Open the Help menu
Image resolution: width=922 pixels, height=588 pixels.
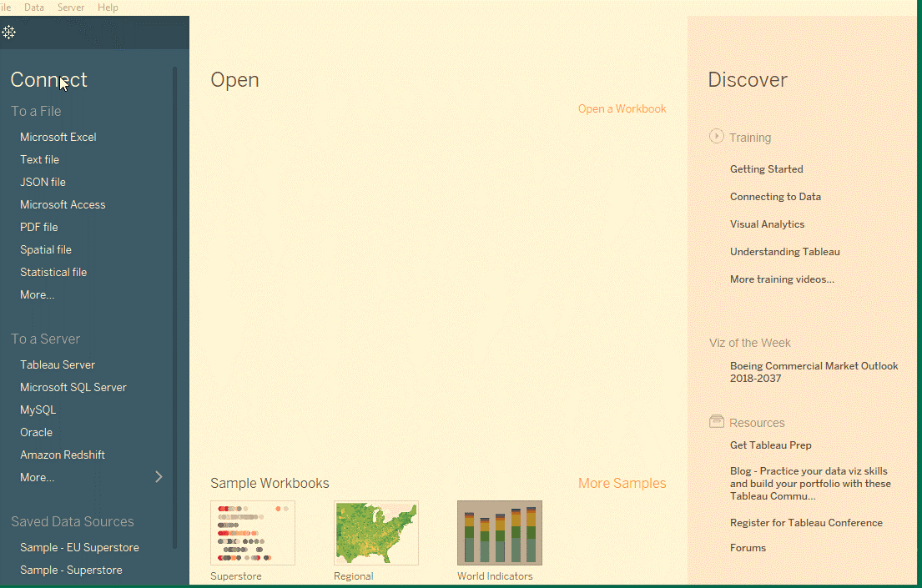coord(108,8)
